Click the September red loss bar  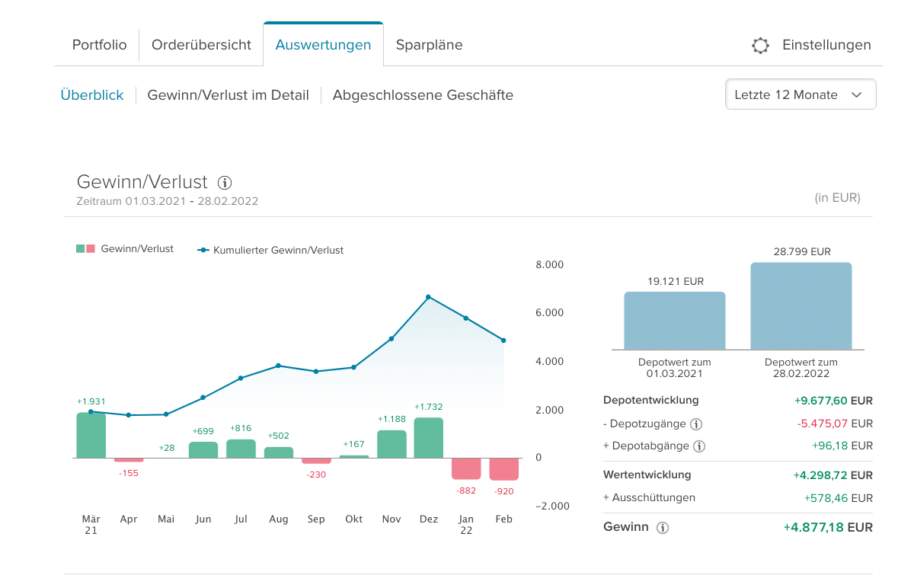pos(316,461)
